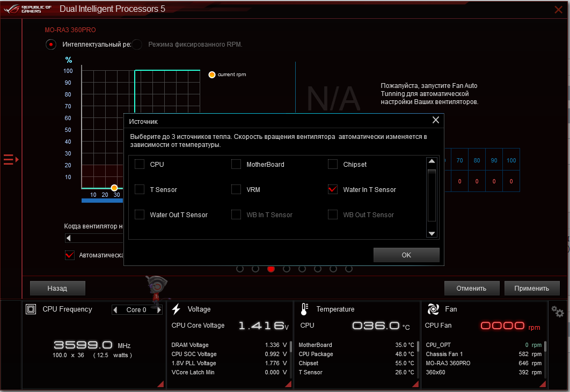This screenshot has width=570, height=392.
Task: Click the orange point on fan curve
Action: click(x=114, y=188)
